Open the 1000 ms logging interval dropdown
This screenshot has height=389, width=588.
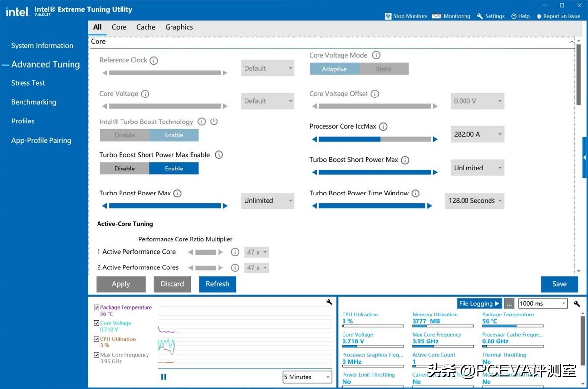pos(542,303)
